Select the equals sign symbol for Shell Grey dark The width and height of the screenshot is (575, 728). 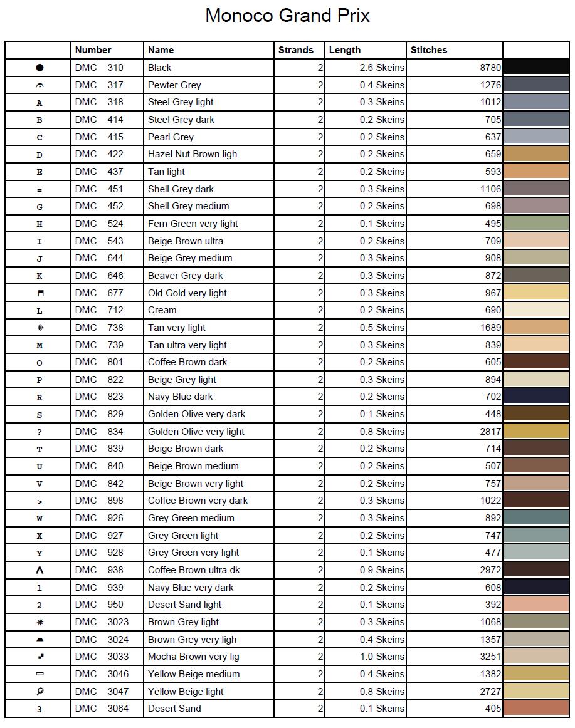pyautogui.click(x=40, y=189)
